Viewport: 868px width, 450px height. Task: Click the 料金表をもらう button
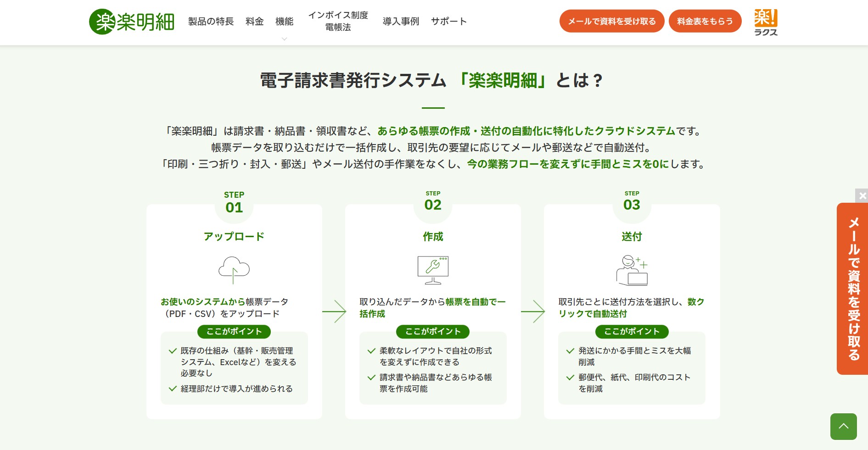point(705,21)
